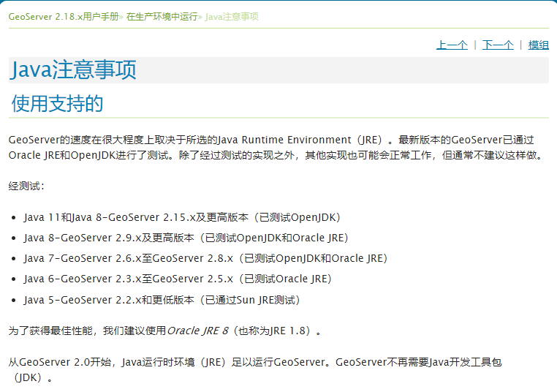Click paragraph starting with GeoServer的速度在很大程度上
The width and height of the screenshot is (557, 392).
click(276, 148)
